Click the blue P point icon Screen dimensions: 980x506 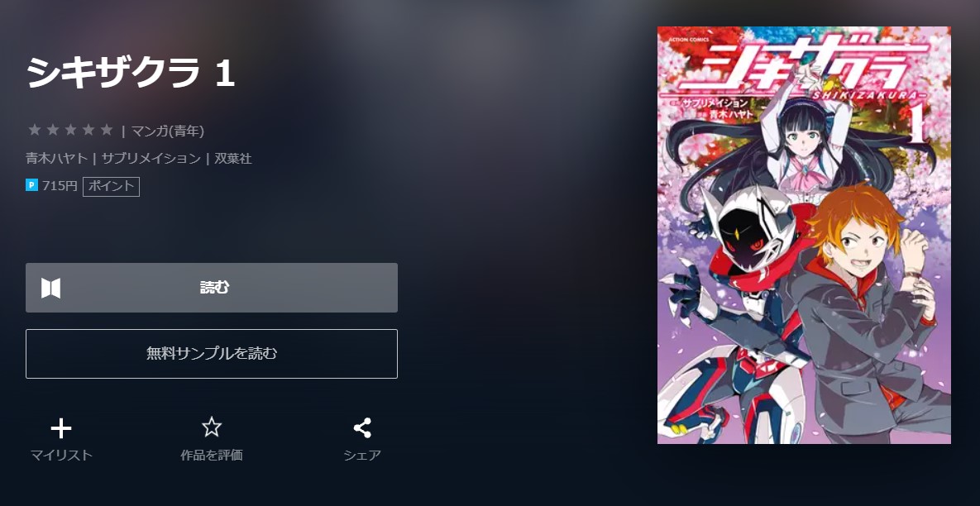[32, 185]
